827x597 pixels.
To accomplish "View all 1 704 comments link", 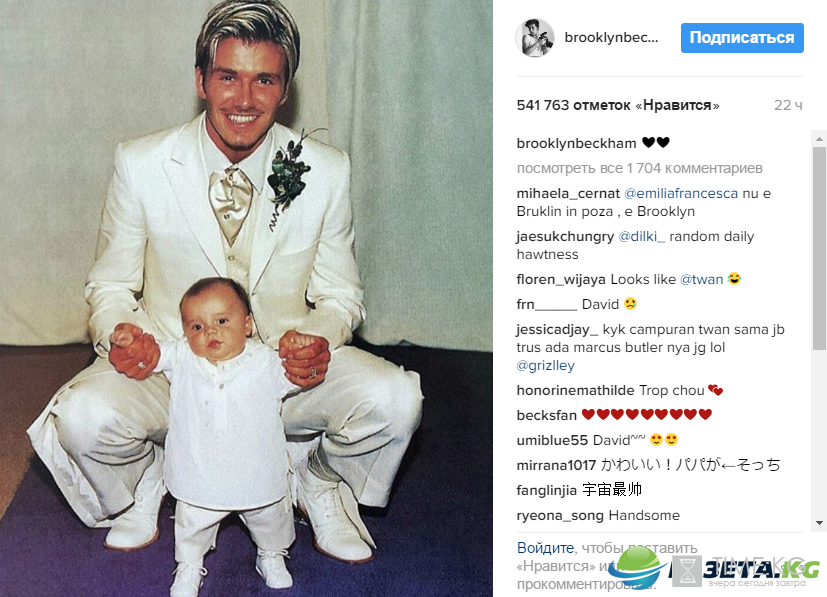I will (x=640, y=168).
